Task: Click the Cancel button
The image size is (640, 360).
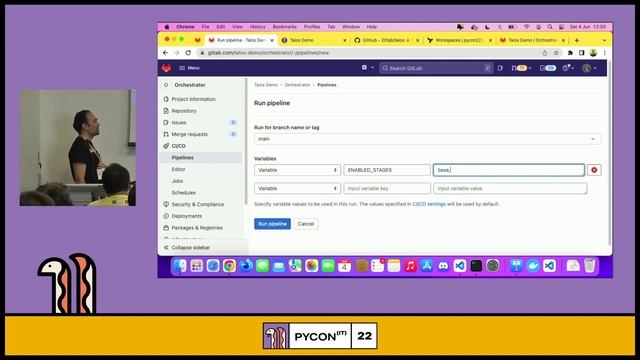Action: (x=306, y=224)
